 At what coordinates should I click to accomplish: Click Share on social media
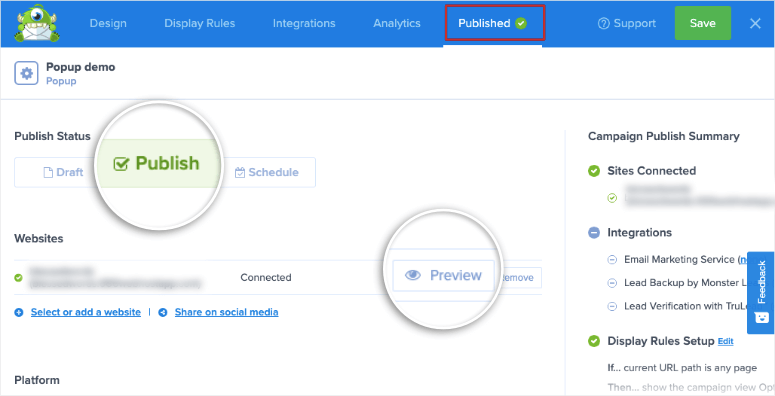click(x=226, y=312)
